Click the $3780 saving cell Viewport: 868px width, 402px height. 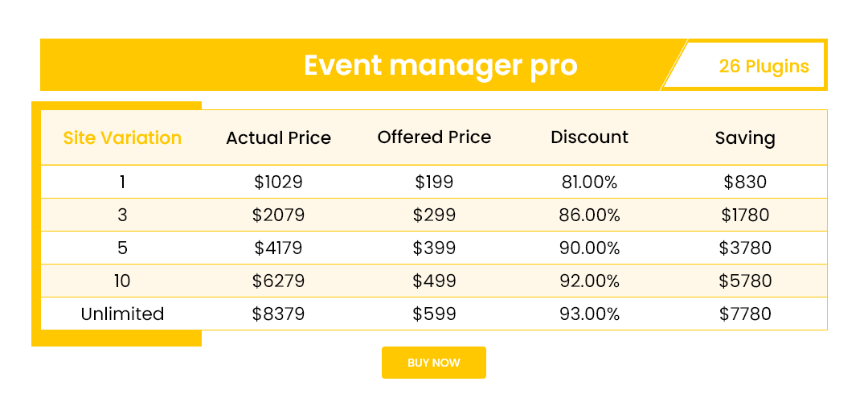[745, 248]
